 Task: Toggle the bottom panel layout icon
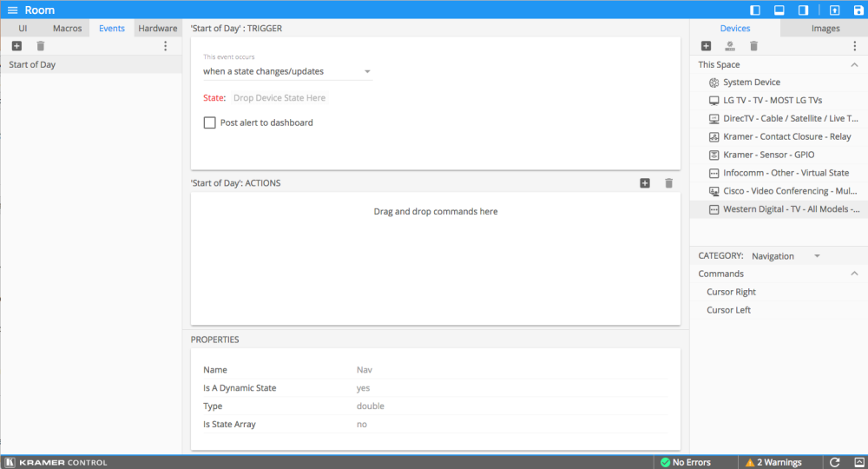tap(779, 10)
